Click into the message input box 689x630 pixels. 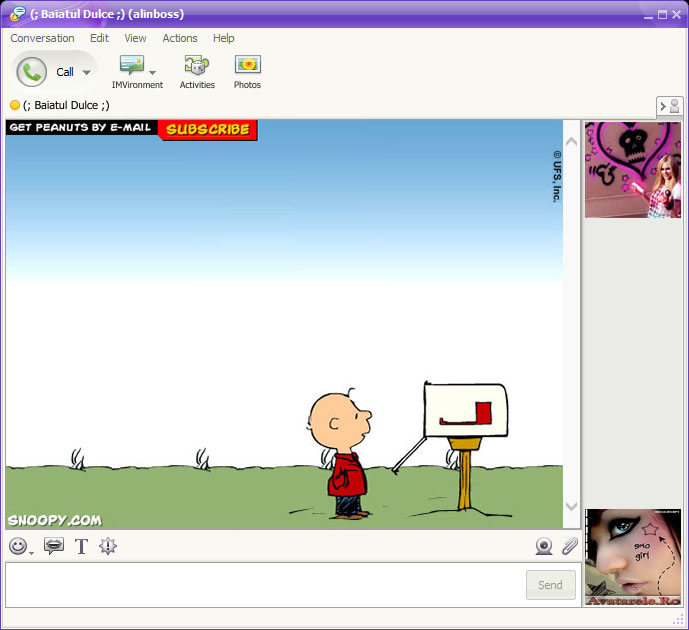pyautogui.click(x=265, y=585)
